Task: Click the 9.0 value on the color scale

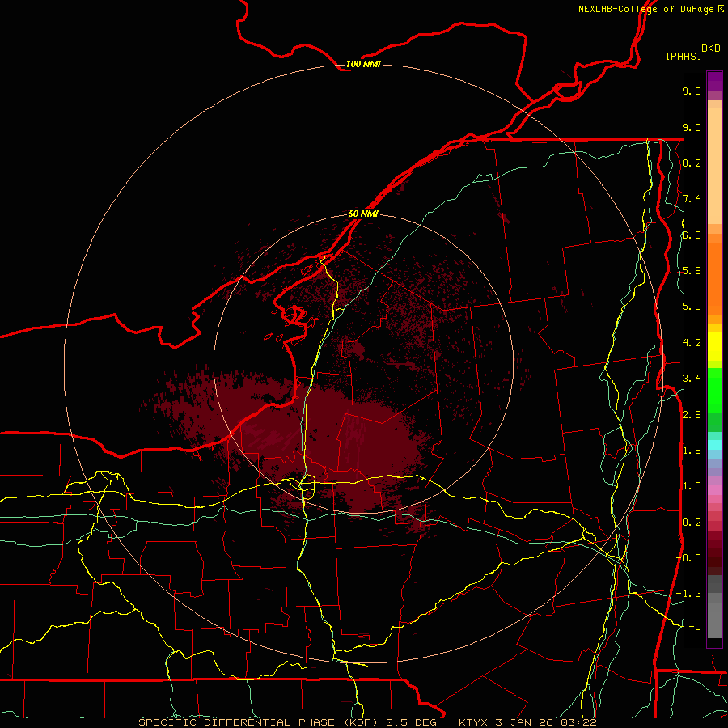Action: (692, 127)
